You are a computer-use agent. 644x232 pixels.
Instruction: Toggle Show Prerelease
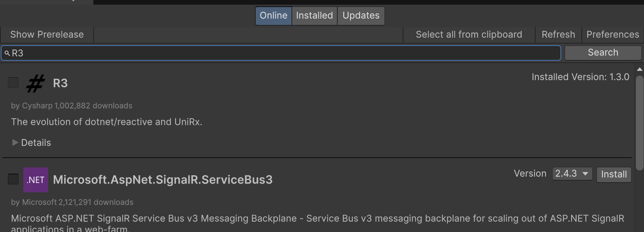pos(47,35)
